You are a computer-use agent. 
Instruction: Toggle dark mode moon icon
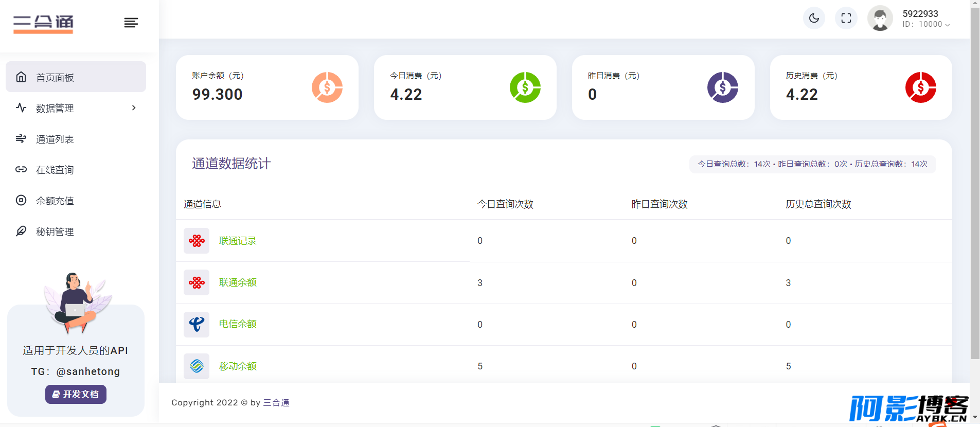click(x=814, y=19)
